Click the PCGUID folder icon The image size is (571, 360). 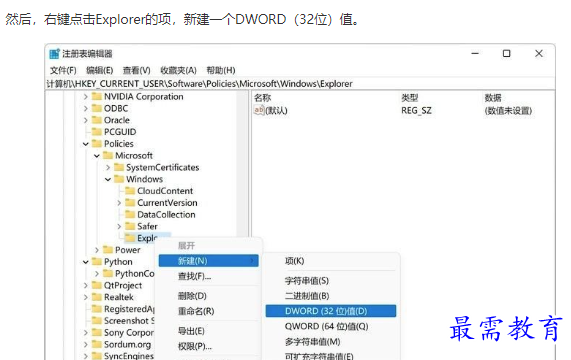click(97, 132)
